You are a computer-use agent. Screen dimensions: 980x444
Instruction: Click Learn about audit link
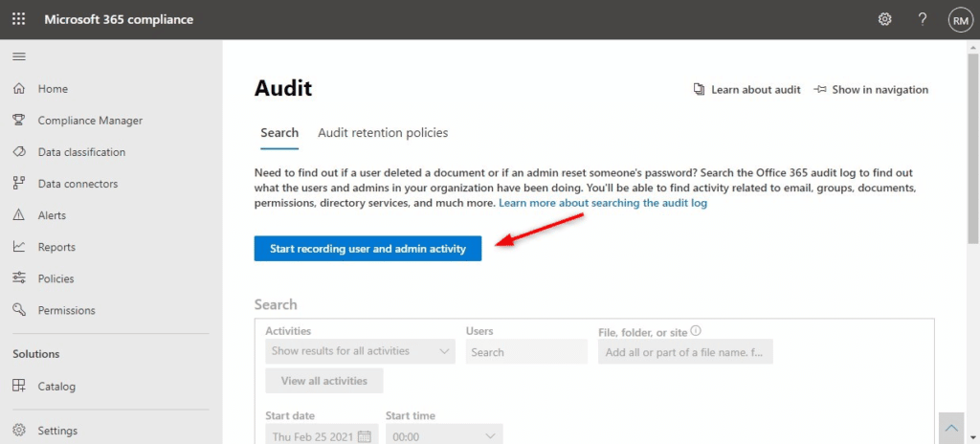[756, 89]
